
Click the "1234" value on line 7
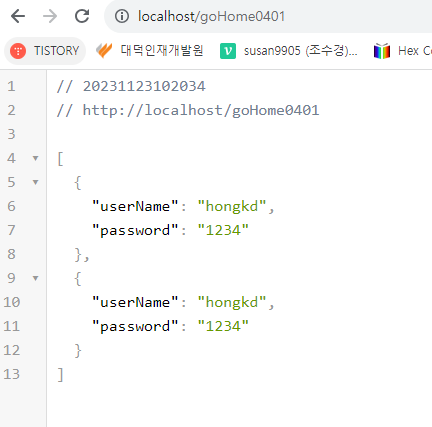tap(223, 230)
